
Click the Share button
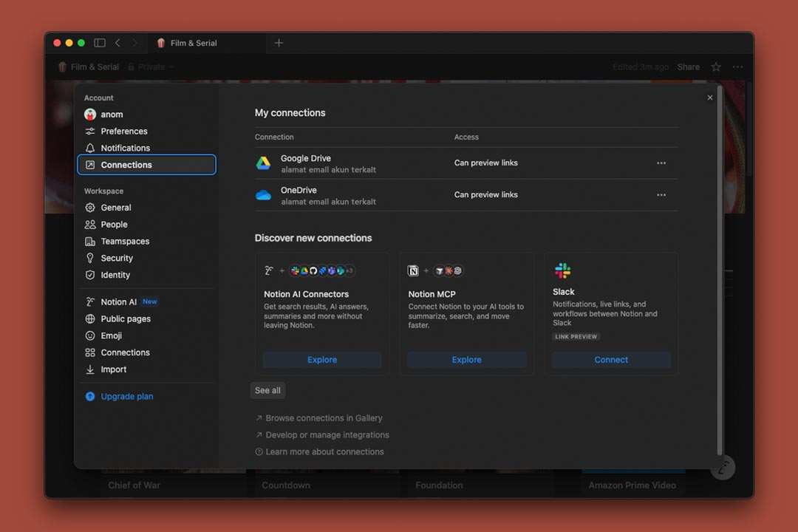point(688,66)
